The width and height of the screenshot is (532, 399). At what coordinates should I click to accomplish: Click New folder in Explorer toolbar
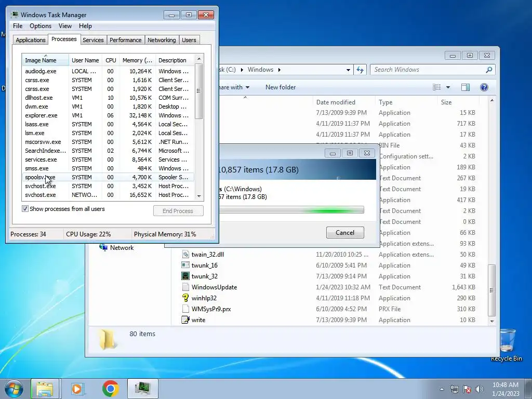point(281,87)
